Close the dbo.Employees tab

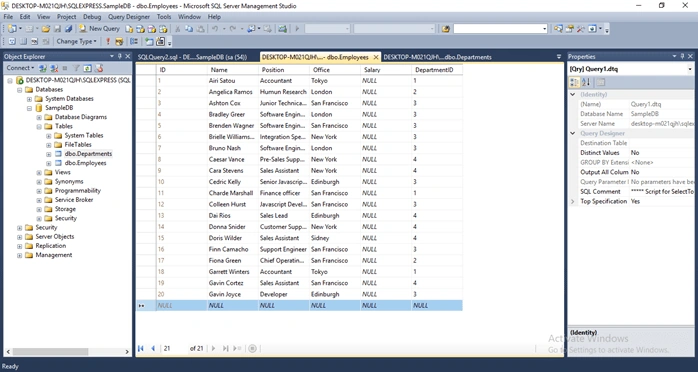(x=376, y=57)
